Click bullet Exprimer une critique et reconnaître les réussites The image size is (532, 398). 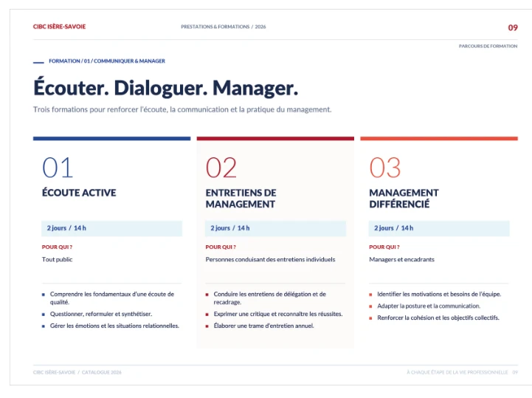278,314
